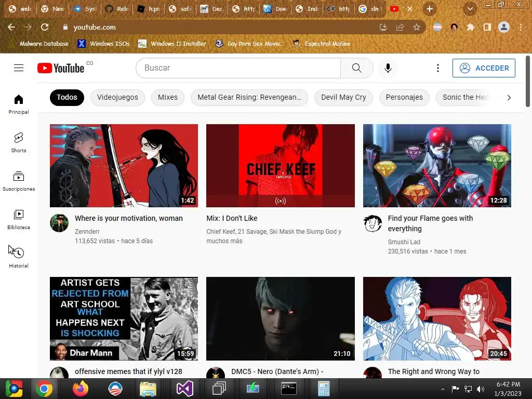Image resolution: width=532 pixels, height=399 pixels.
Task: Open Shorts in sidebar
Action: pos(19,142)
